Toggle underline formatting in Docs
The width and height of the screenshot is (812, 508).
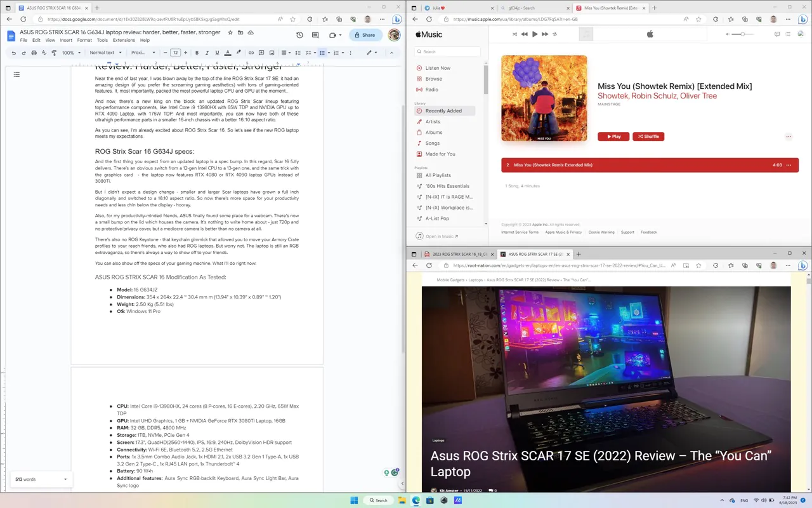pos(217,53)
